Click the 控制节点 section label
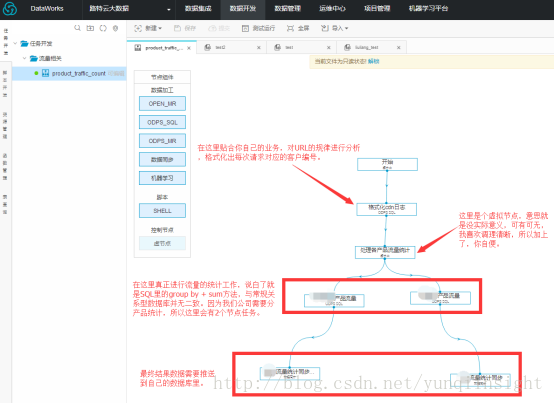This screenshot has width=554, height=403. pyautogui.click(x=162, y=230)
